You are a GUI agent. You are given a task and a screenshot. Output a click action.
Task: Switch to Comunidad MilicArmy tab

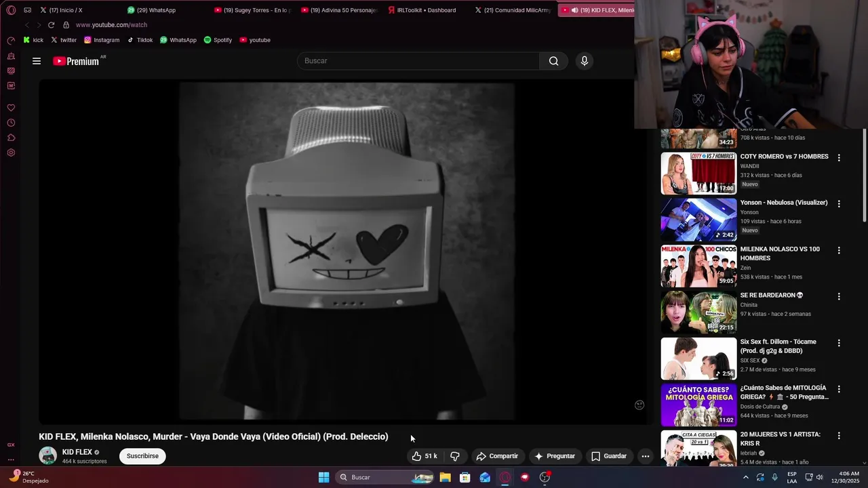click(513, 10)
